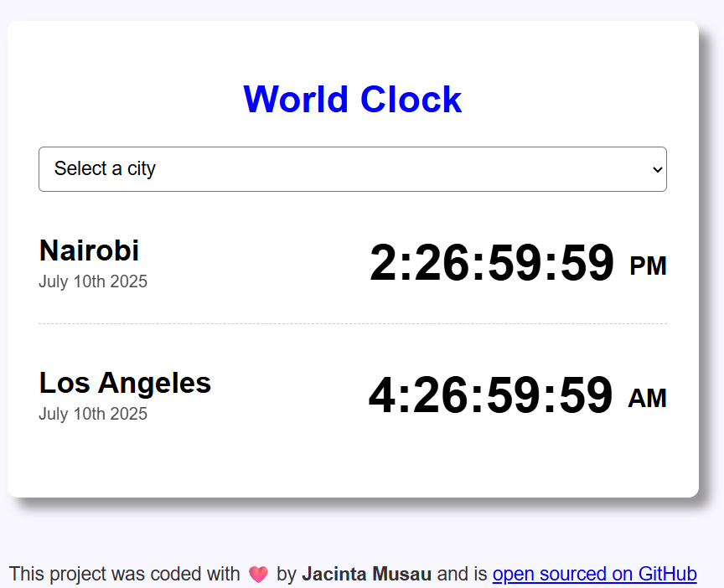Click the dropdown chevron on the city selector

(x=656, y=169)
